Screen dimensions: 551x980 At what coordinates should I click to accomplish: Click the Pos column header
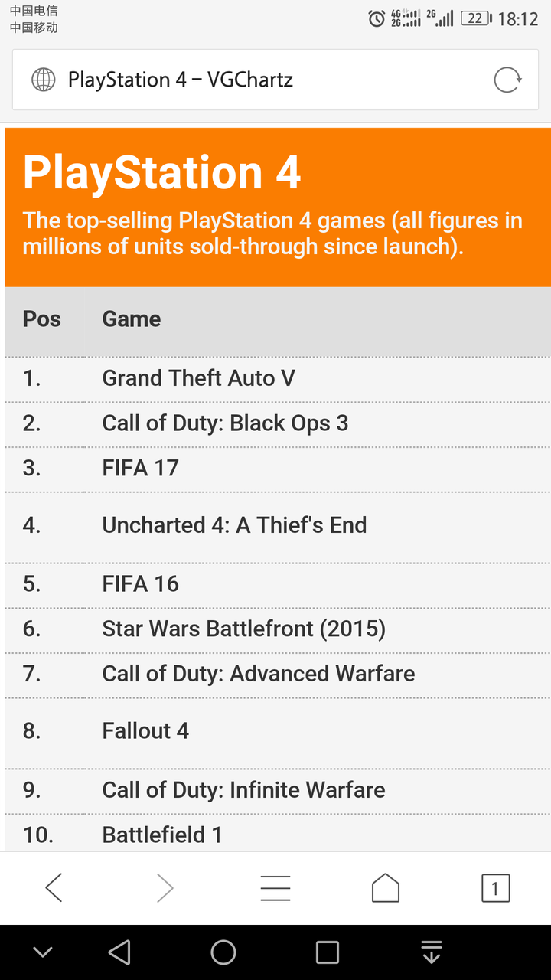(x=41, y=319)
